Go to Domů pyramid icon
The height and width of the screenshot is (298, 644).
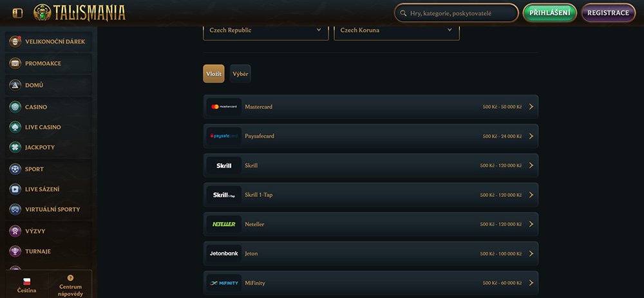(15, 85)
